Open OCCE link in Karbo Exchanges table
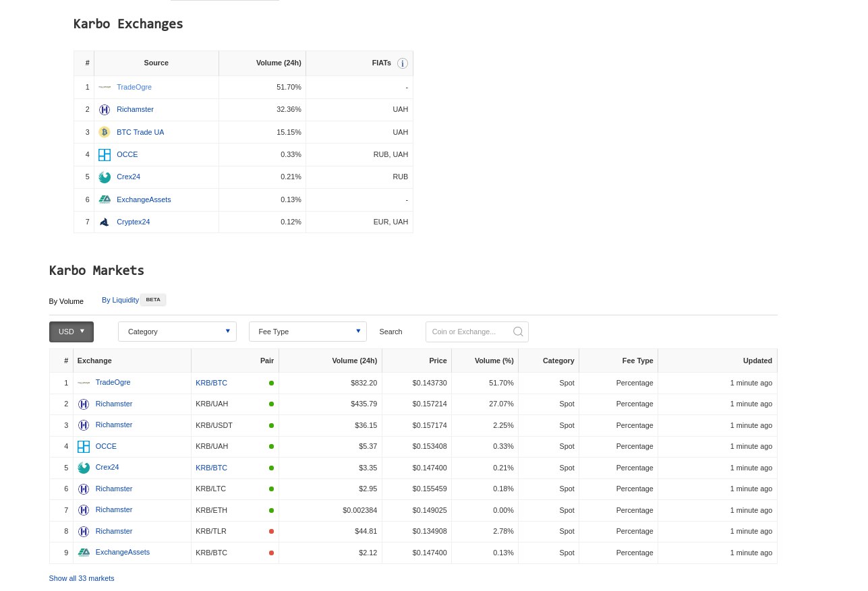Viewport: 868px width, 591px height. point(127,154)
